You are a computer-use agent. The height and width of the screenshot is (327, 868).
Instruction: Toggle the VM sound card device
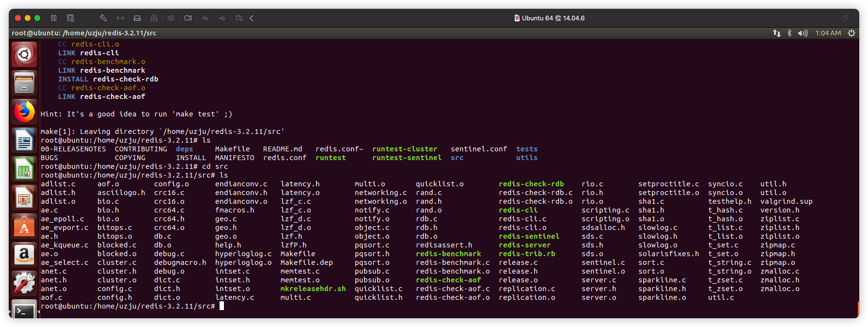(171, 18)
